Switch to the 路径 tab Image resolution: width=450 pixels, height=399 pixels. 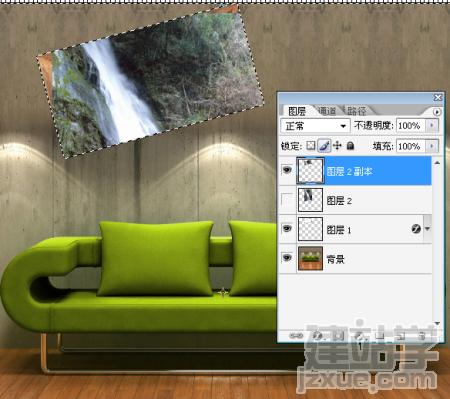[356, 111]
